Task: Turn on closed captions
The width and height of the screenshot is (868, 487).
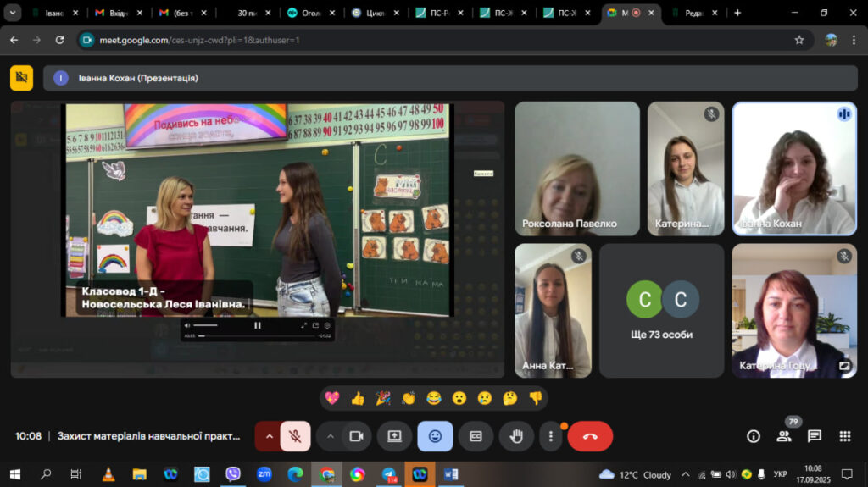Action: click(x=476, y=436)
